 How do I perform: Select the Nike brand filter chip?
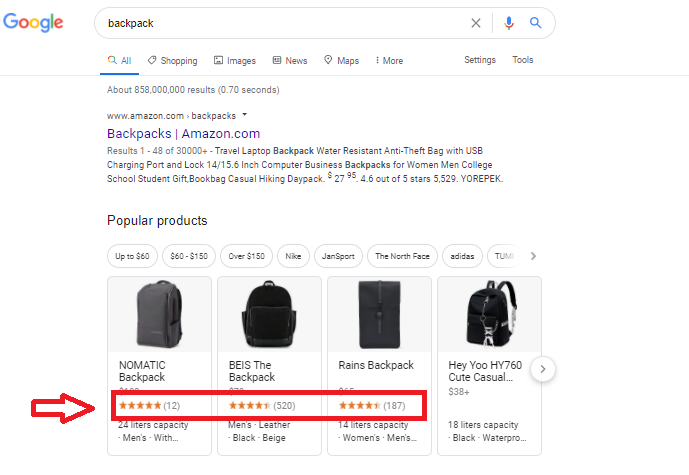coord(293,256)
